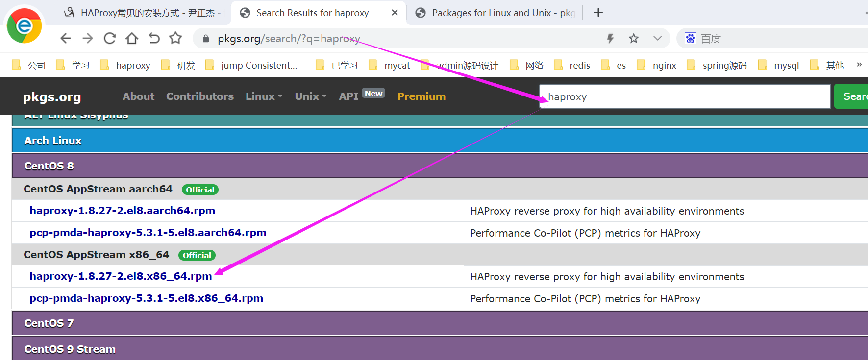Open the 学习 bookmark folder
Viewport: 868px width, 360px height.
click(73, 65)
